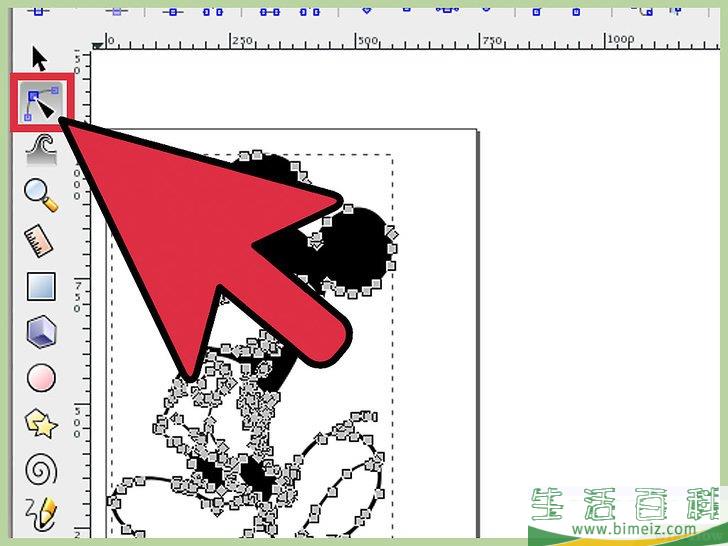
Task: Choose the Rectangle drawing tool
Action: 41,286
